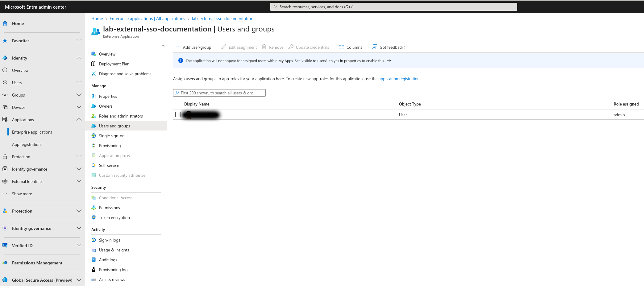Click the Usage & insights chart icon
This screenshot has width=644, height=286.
[93, 250]
